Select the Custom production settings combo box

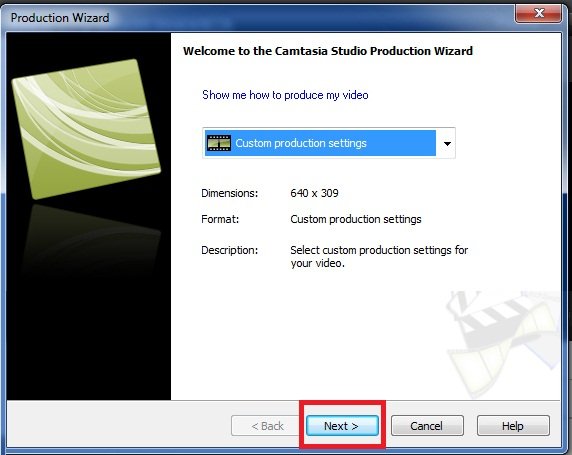(x=329, y=143)
